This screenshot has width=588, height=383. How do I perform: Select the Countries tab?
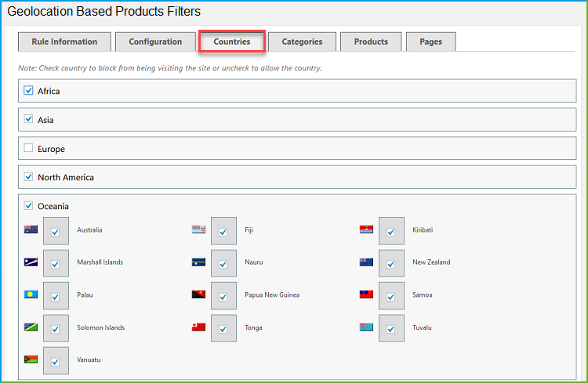[x=232, y=42]
